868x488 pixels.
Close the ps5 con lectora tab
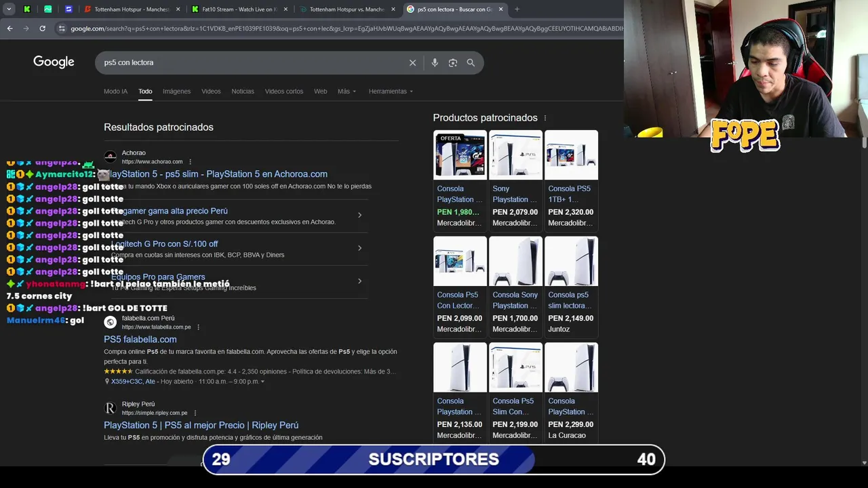point(501,9)
